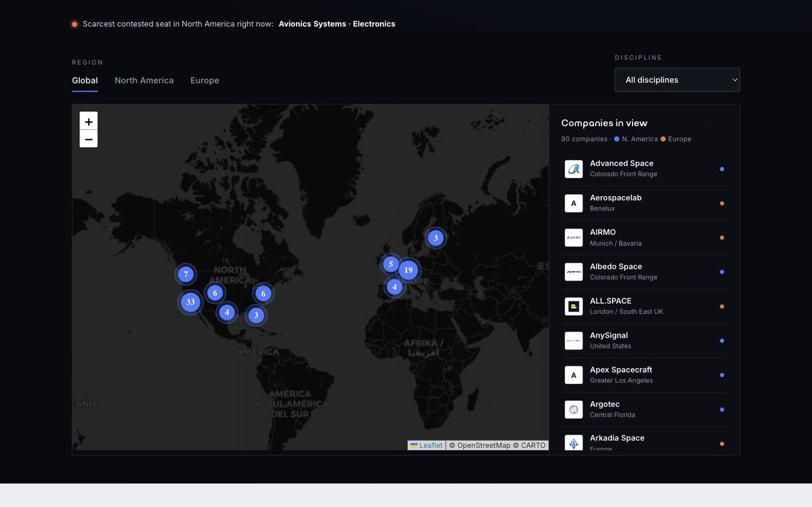Open the Arkadia Space logo tile
The width and height of the screenshot is (812, 507).
coord(573,444)
